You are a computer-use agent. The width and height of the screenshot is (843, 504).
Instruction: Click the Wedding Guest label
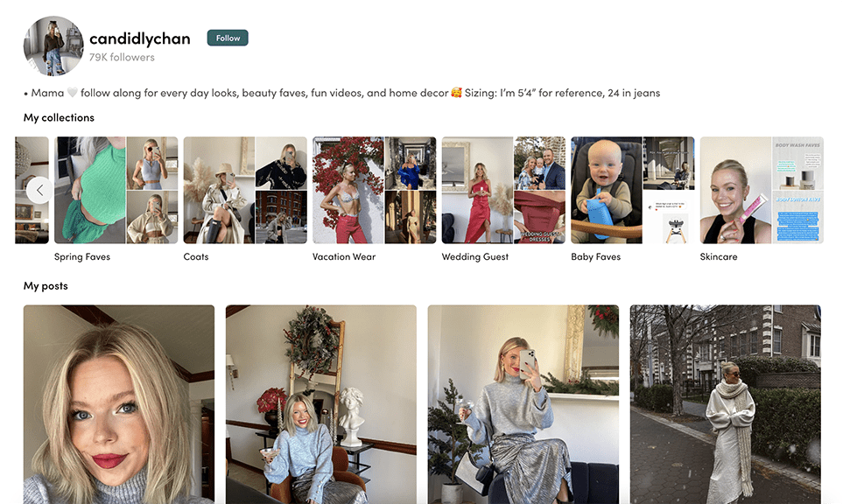point(475,257)
